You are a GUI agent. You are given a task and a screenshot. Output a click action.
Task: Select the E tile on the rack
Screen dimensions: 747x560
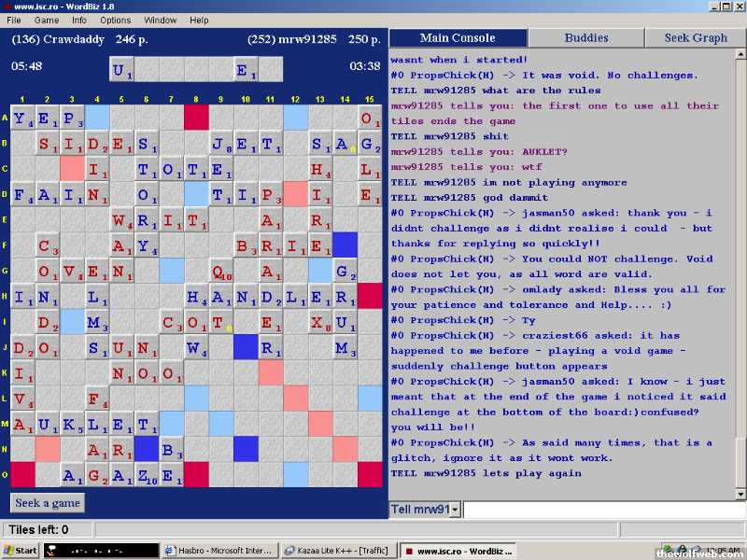pos(246,70)
